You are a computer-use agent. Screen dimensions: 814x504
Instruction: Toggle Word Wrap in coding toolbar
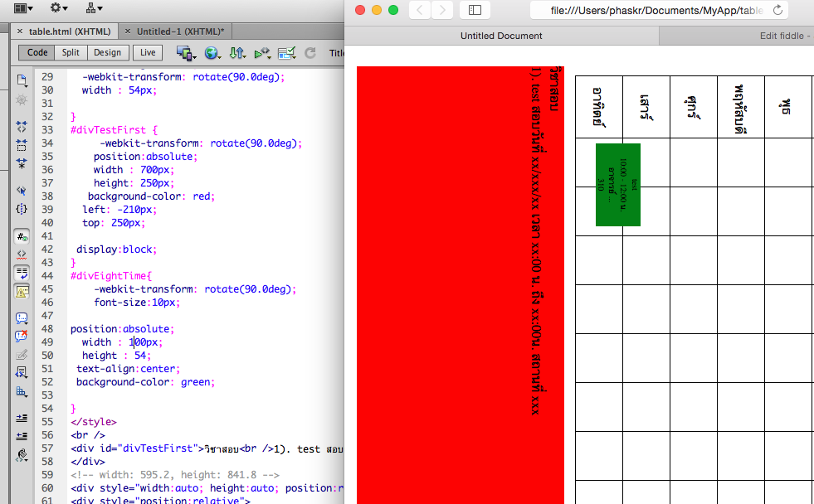point(22,274)
